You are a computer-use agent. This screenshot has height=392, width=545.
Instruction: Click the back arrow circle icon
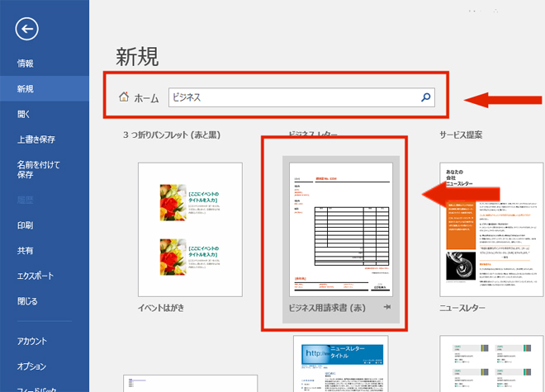point(26,29)
